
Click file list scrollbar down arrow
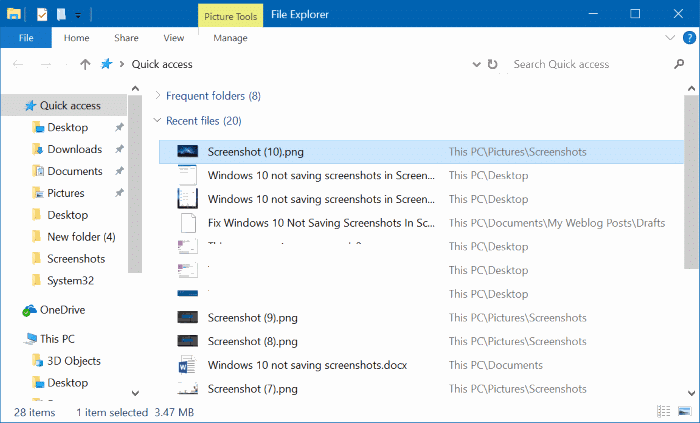(x=692, y=393)
